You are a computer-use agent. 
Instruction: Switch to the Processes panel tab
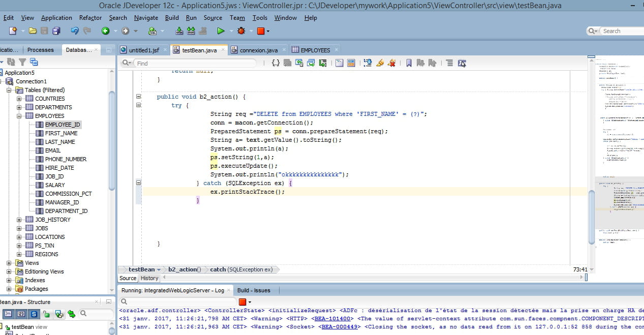[x=41, y=50]
